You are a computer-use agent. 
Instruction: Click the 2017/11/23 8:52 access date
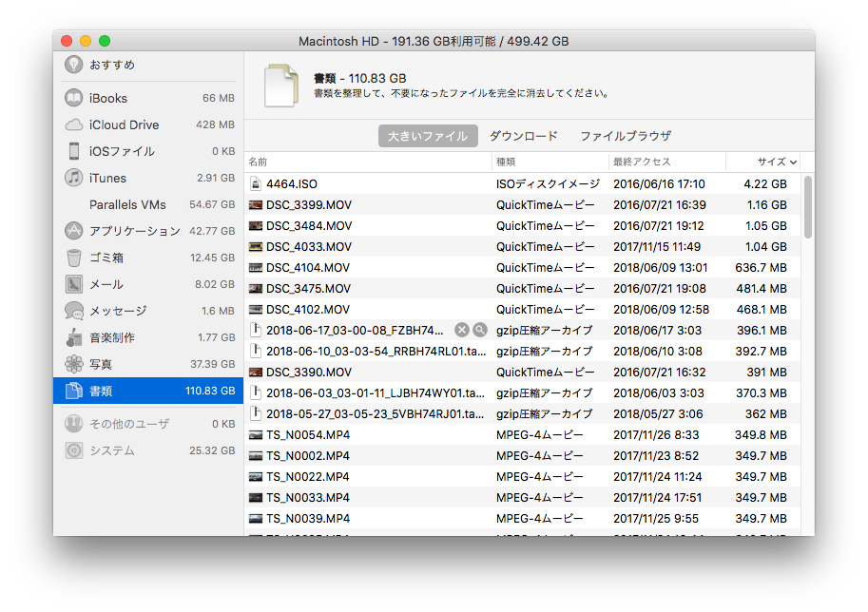click(656, 456)
